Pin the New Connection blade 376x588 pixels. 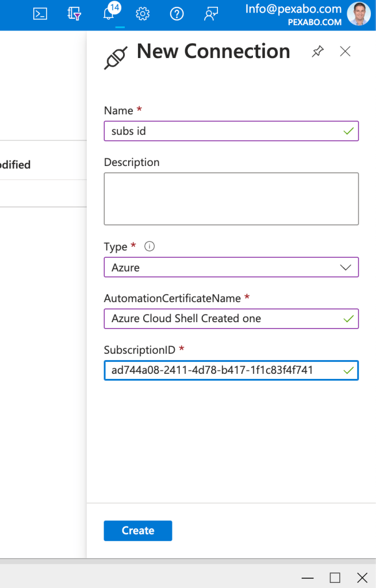[x=318, y=51]
